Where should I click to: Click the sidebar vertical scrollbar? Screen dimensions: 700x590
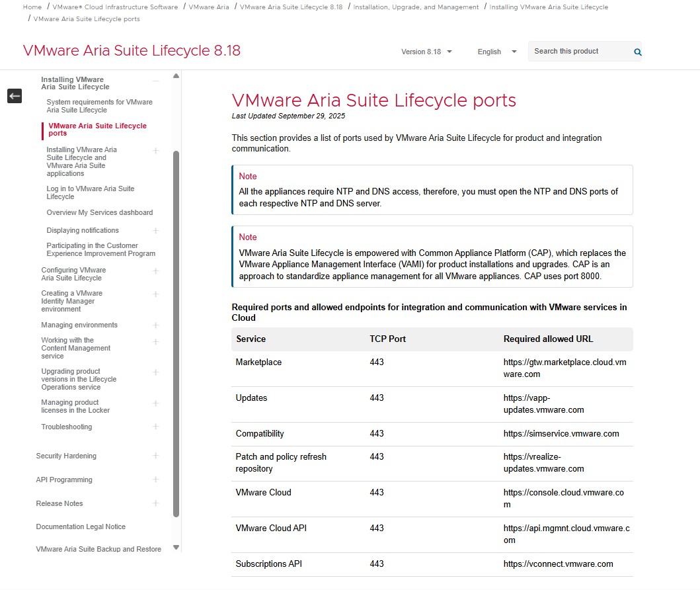pyautogui.click(x=176, y=331)
